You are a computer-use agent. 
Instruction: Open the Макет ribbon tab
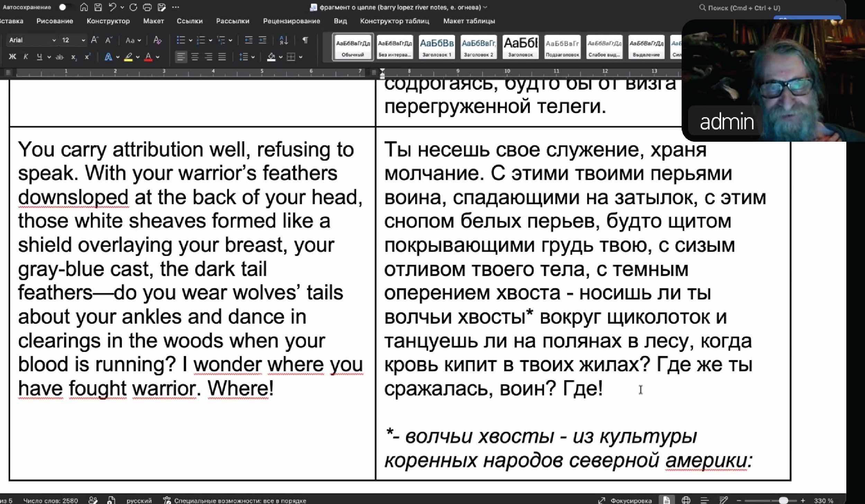[154, 21]
